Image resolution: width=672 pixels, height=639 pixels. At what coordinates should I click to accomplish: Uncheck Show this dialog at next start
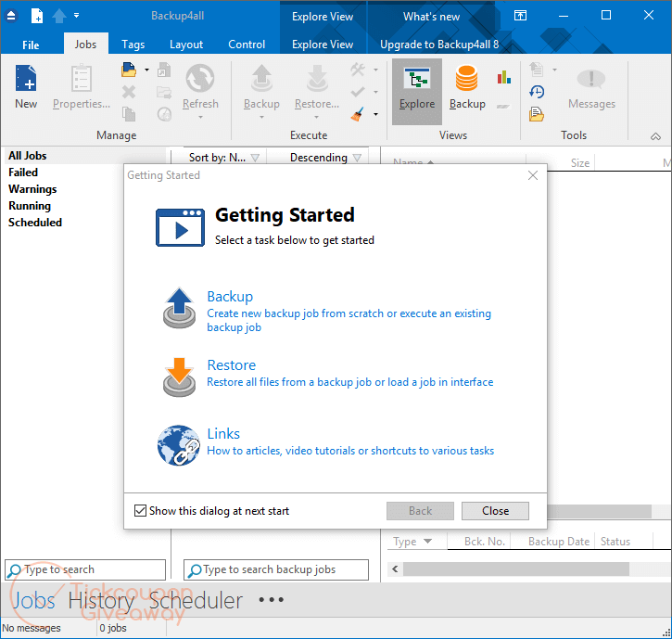click(x=140, y=510)
